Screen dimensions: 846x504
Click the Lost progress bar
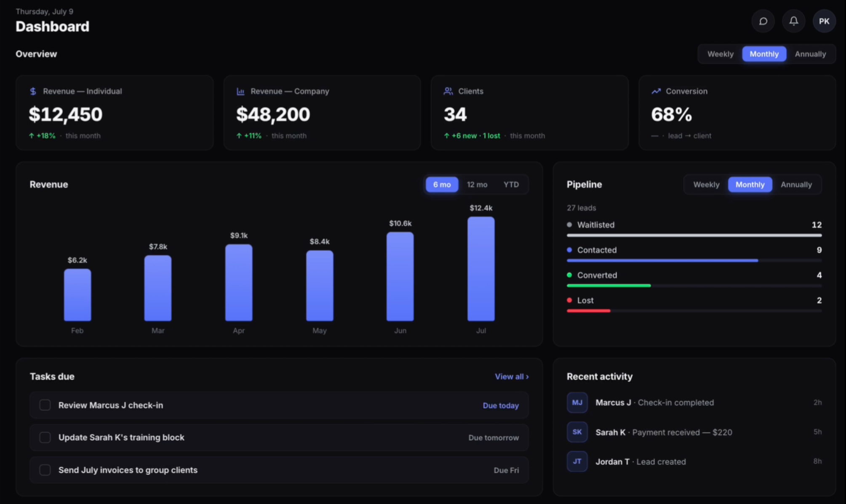click(694, 311)
